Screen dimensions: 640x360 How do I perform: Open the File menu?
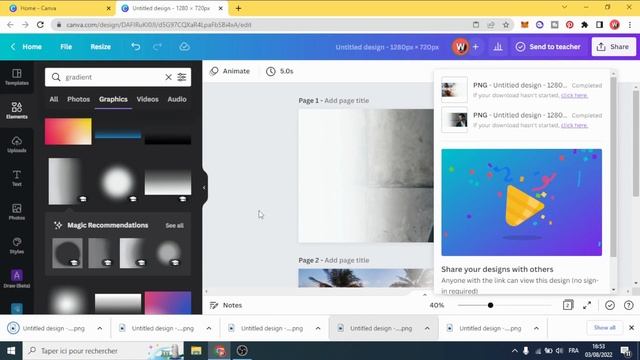coord(66,47)
